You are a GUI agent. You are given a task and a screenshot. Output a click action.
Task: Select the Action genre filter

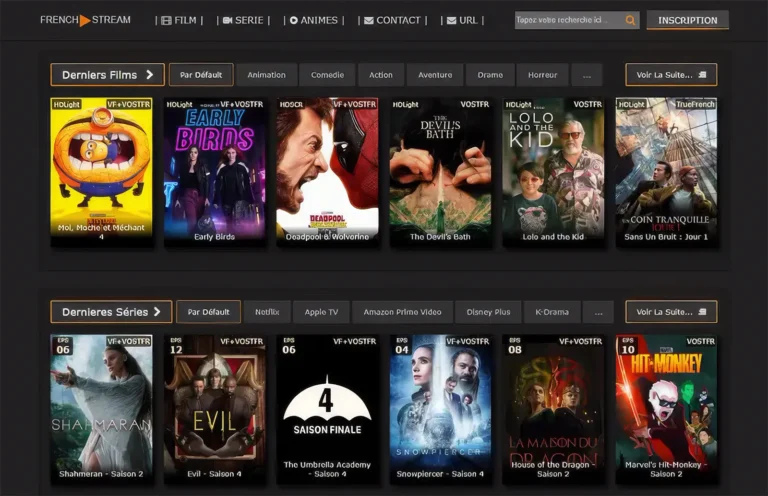(381, 75)
